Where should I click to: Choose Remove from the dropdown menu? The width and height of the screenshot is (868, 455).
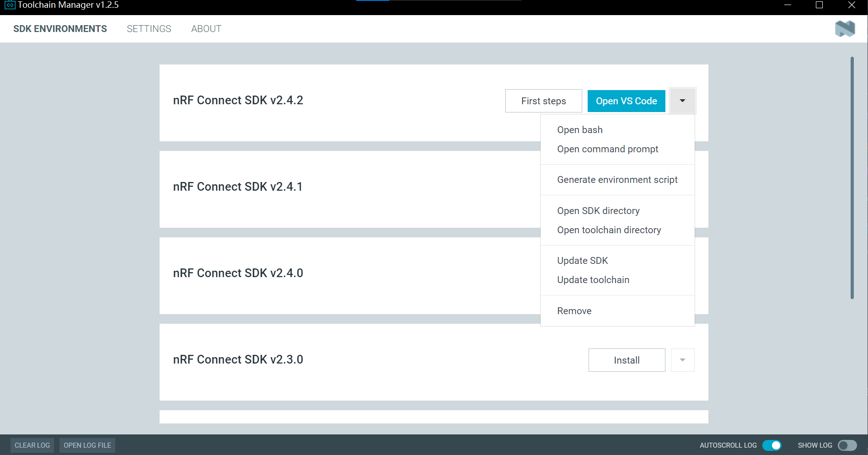coord(617,311)
